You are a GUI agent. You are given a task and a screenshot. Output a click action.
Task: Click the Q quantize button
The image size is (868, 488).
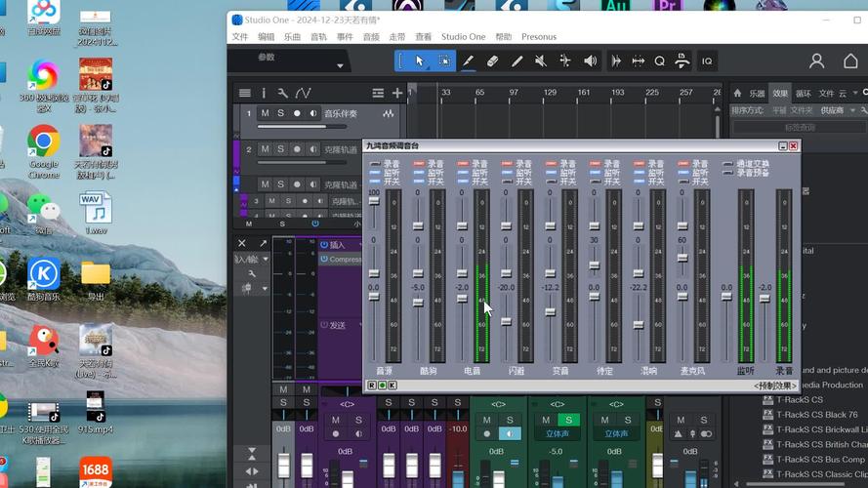click(x=659, y=61)
